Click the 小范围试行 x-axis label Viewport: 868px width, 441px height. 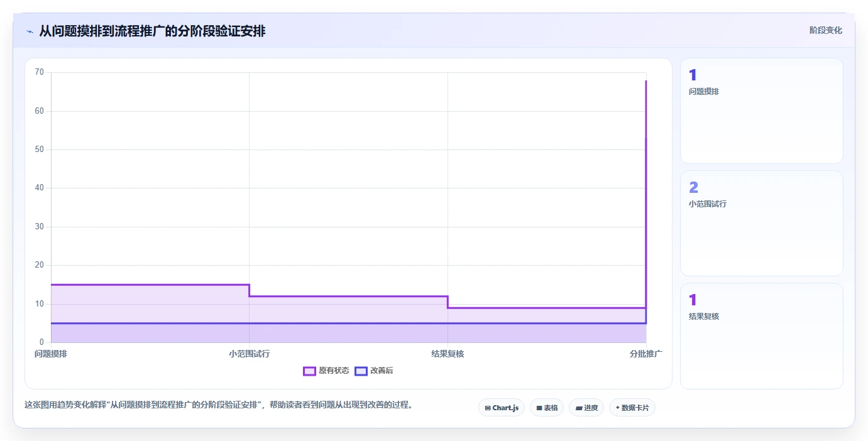click(250, 354)
